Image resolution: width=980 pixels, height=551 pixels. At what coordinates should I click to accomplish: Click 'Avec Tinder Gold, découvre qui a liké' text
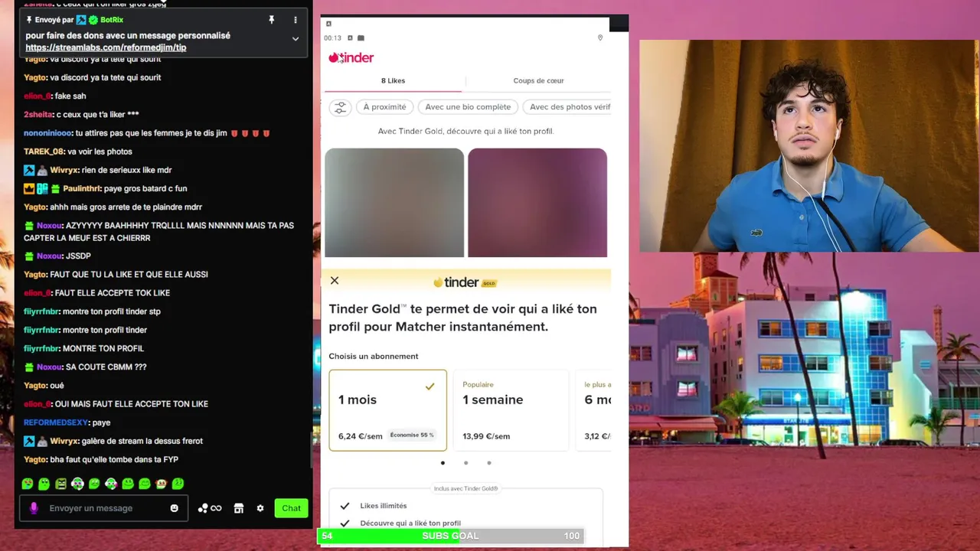pyautogui.click(x=465, y=132)
